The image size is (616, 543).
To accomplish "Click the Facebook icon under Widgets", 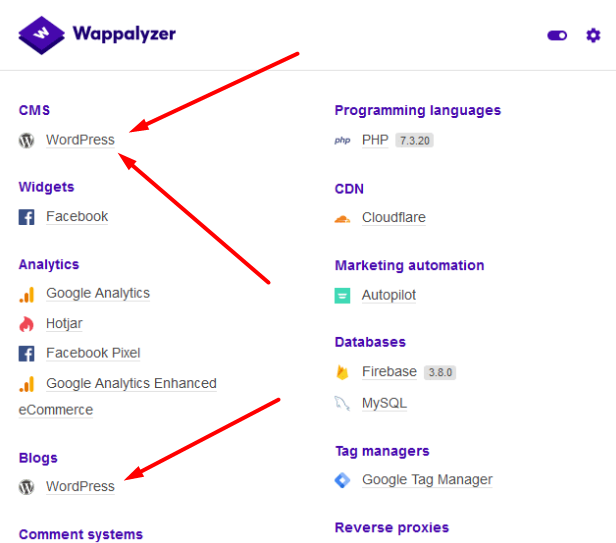I will pyautogui.click(x=26, y=217).
